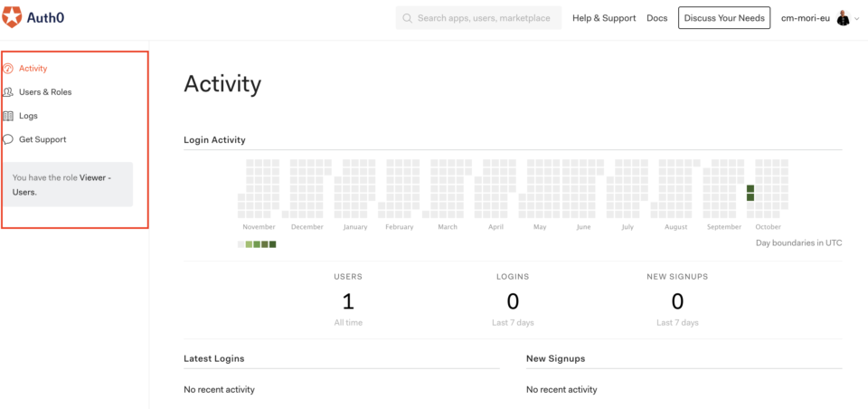This screenshot has width=868, height=409.
Task: Go to the Docs link
Action: pos(657,18)
